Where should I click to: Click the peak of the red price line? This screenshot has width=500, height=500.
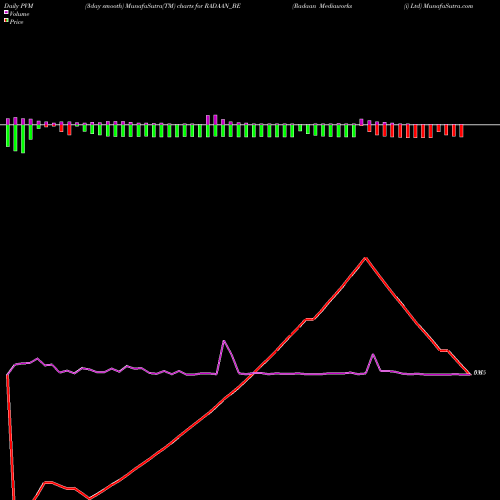click(x=365, y=258)
